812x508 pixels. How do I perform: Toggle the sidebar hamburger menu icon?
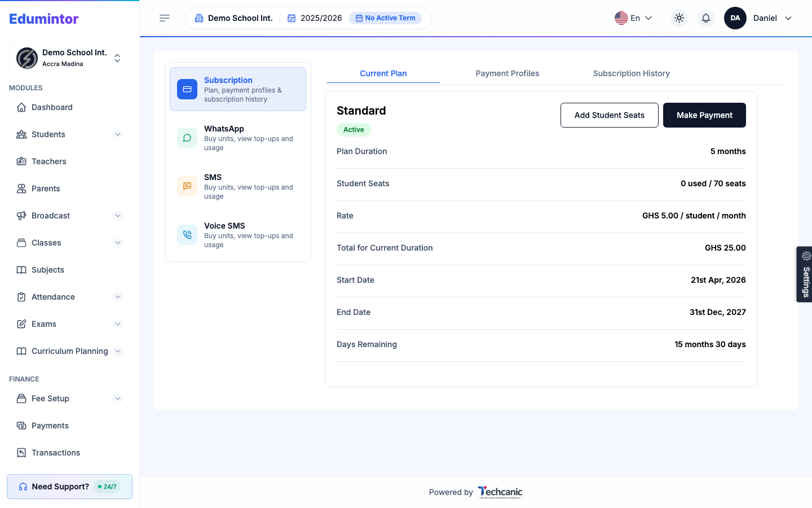pos(165,18)
